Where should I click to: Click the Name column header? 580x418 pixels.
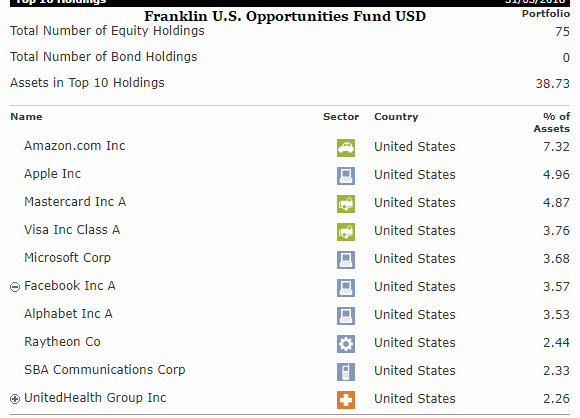[x=26, y=117]
